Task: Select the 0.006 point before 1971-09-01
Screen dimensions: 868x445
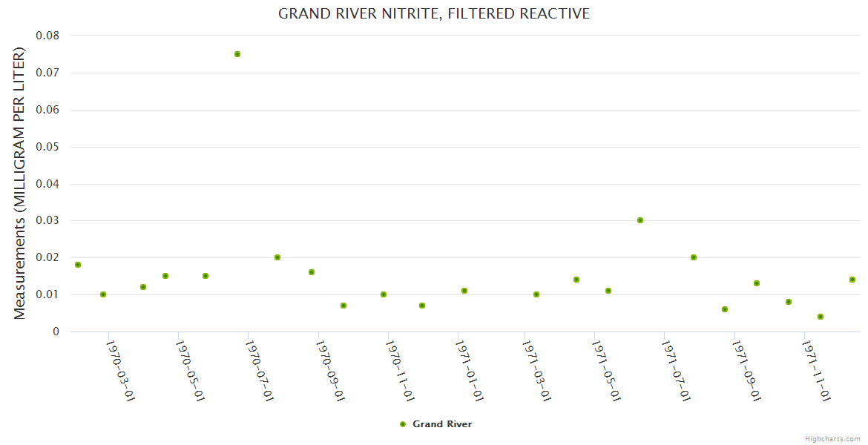Action: click(x=725, y=309)
